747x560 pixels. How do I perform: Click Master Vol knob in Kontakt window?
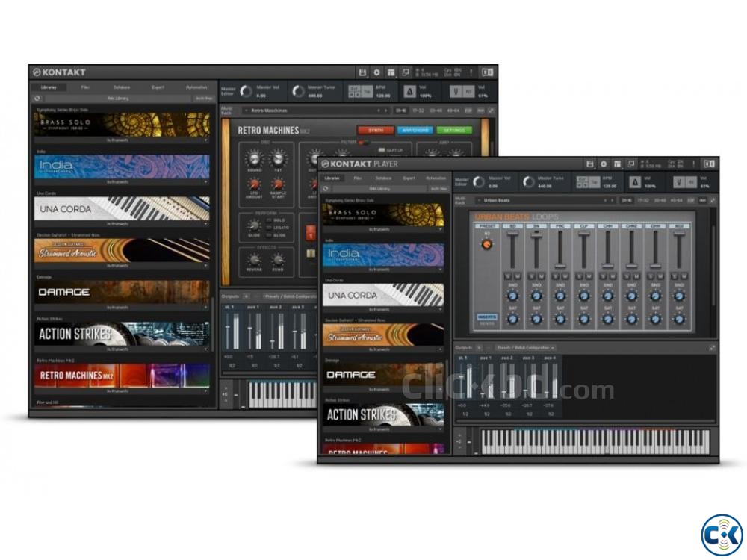point(246,91)
